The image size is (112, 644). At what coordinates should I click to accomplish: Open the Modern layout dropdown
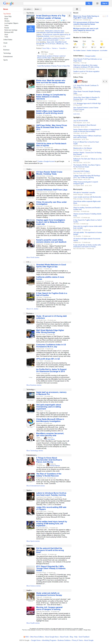point(38,9)
